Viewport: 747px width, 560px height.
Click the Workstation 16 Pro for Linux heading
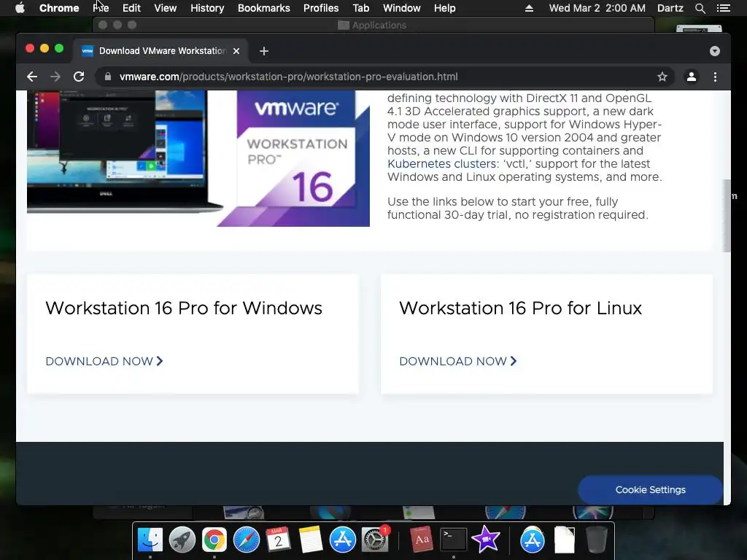point(521,308)
